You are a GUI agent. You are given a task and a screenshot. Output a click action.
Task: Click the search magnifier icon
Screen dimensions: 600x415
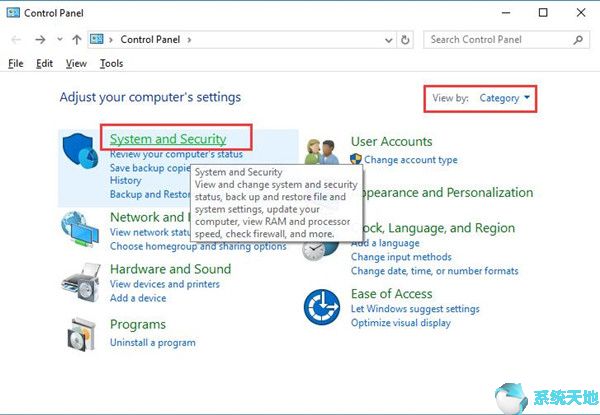(579, 39)
